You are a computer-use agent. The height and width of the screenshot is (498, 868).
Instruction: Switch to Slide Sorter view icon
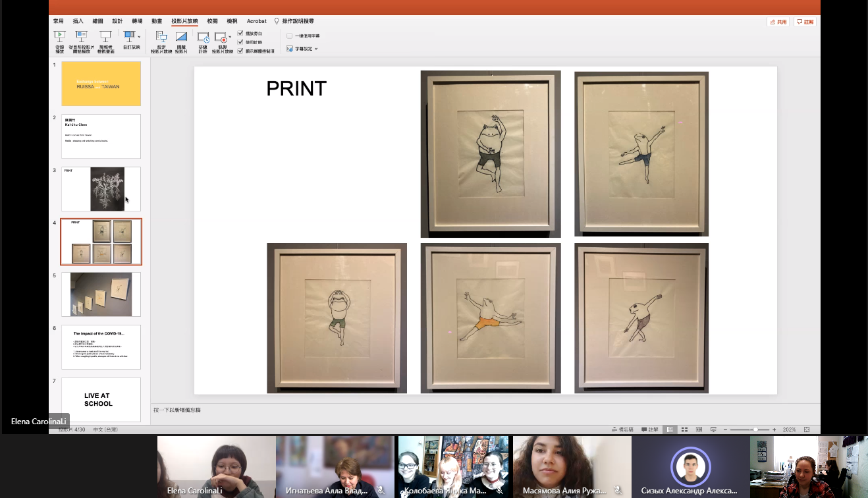click(x=684, y=429)
